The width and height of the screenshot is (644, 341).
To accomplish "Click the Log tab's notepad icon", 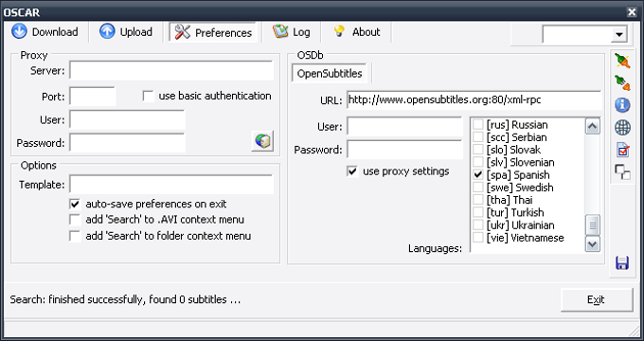I will pyautogui.click(x=280, y=31).
